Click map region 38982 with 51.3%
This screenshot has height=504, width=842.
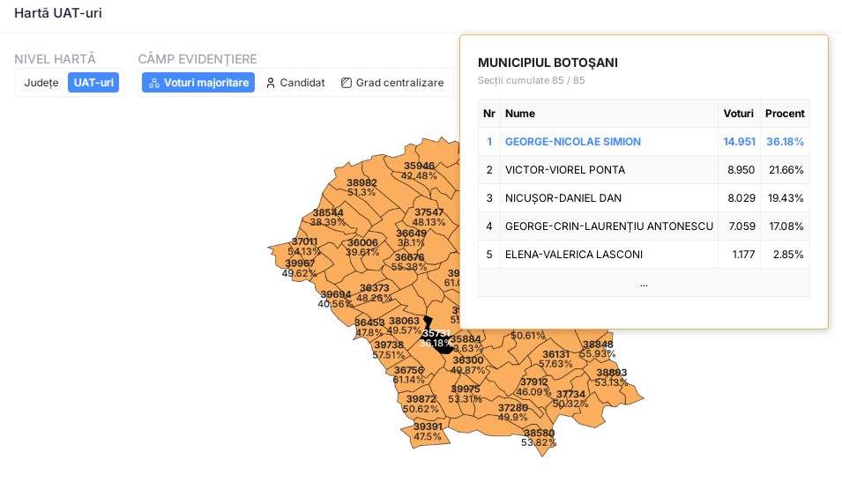coord(361,187)
